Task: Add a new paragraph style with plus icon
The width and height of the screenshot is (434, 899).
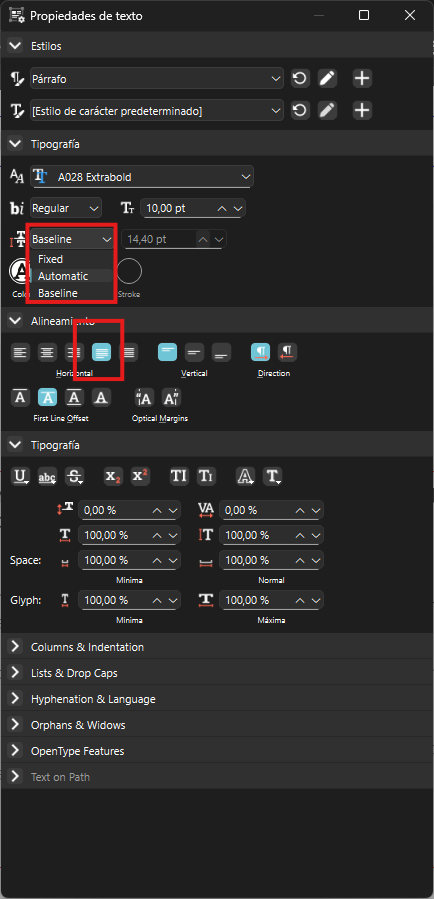Action: click(x=362, y=79)
